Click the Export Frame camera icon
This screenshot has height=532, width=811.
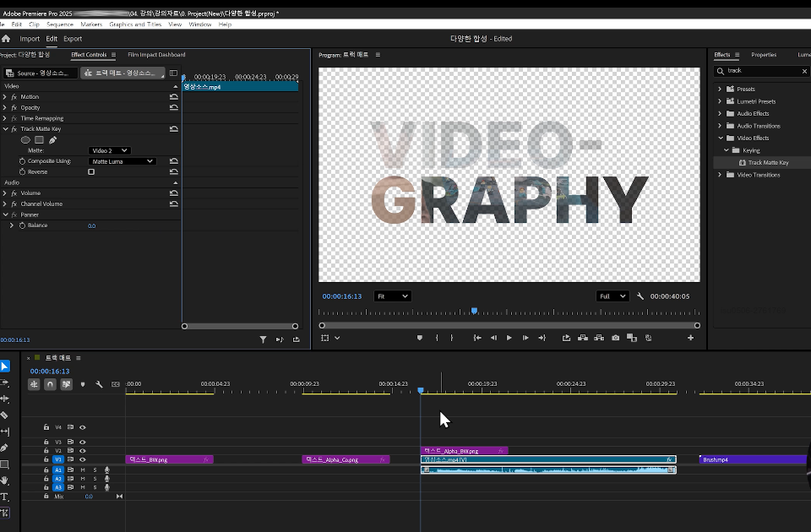click(616, 338)
